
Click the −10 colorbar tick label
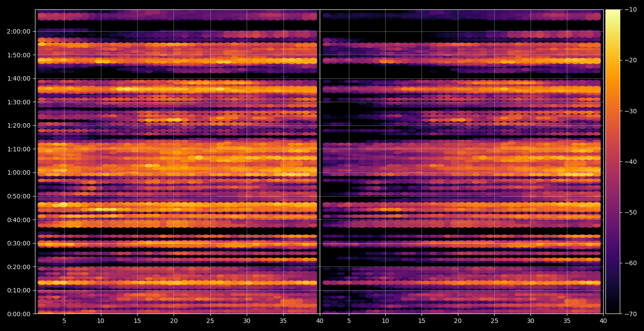(630, 9)
